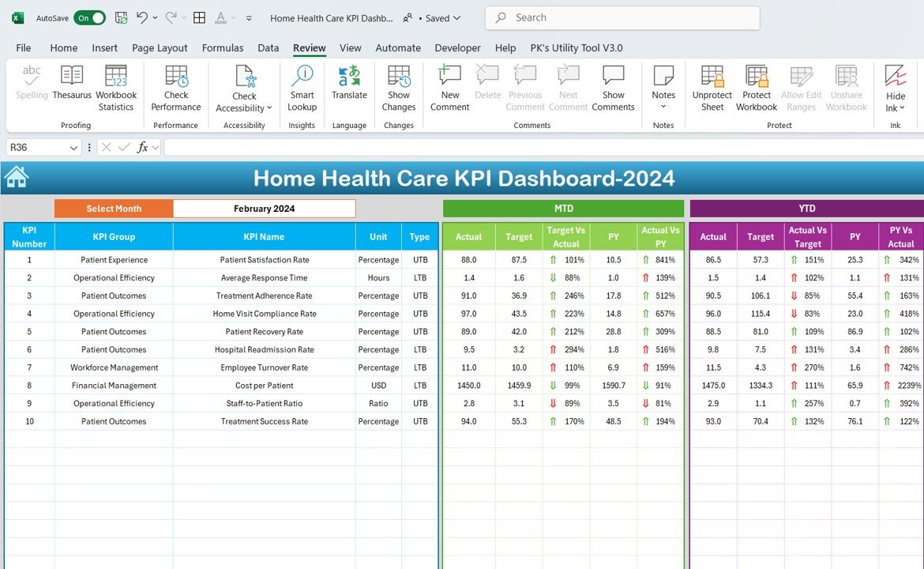Switch to the Insert tab
This screenshot has width=924, height=569.
click(104, 47)
